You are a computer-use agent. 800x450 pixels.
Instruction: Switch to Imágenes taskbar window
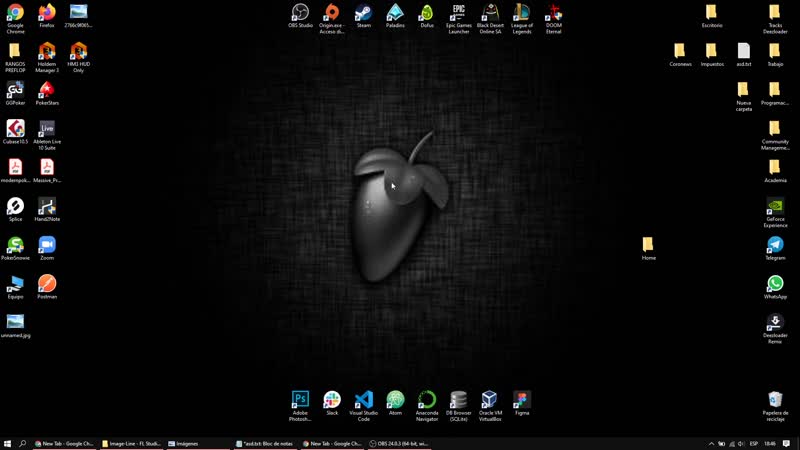tap(198, 444)
